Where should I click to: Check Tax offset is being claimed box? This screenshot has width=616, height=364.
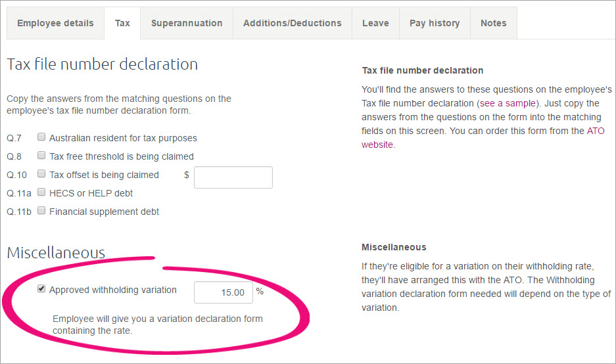tap(41, 175)
